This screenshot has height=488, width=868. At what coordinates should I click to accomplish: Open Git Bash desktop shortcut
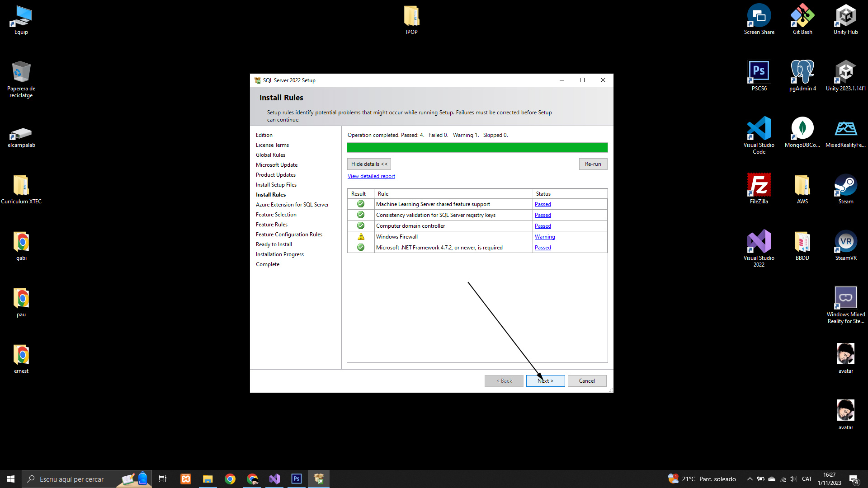(802, 18)
